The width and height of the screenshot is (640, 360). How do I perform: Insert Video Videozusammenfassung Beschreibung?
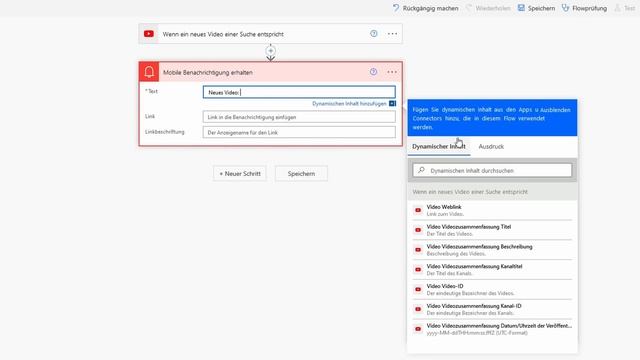[x=492, y=250]
